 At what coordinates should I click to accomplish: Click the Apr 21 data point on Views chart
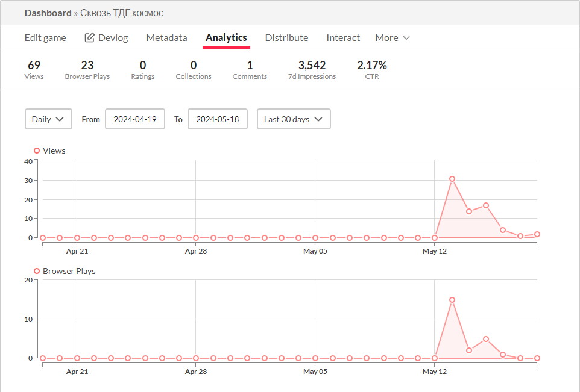coord(77,238)
